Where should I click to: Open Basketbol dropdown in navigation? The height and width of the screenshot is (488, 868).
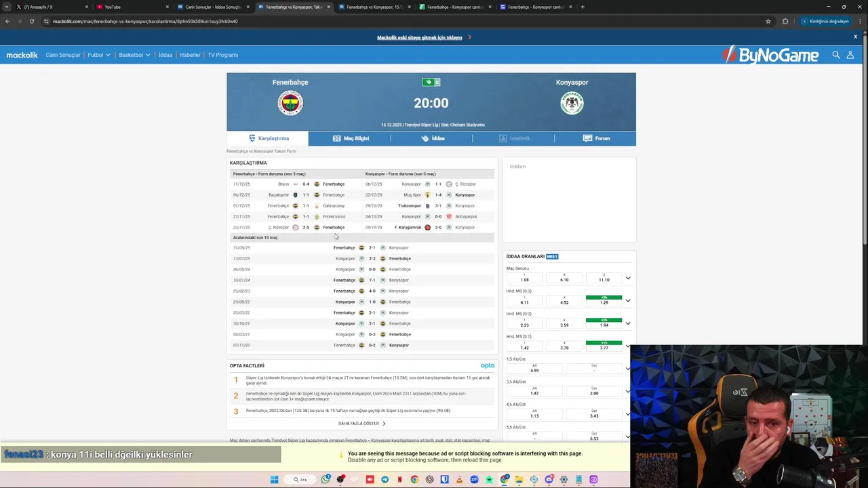[x=134, y=55]
